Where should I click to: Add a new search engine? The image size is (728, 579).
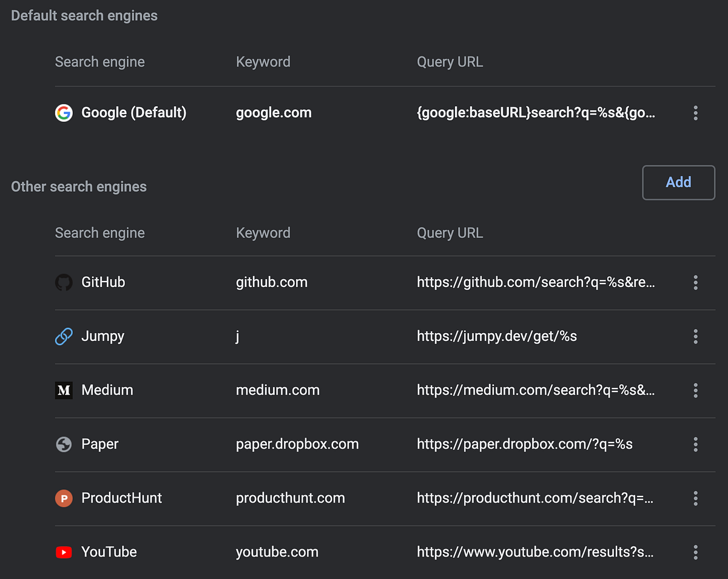[x=678, y=182]
